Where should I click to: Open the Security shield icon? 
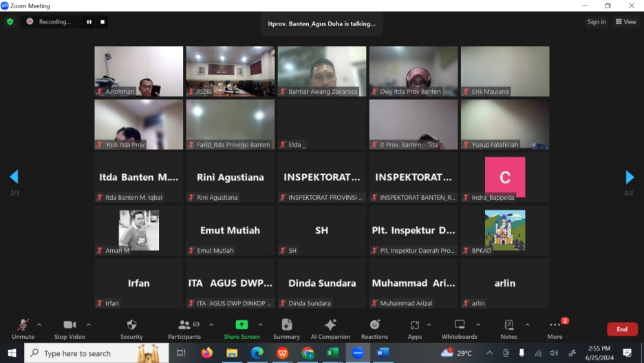tap(131, 325)
